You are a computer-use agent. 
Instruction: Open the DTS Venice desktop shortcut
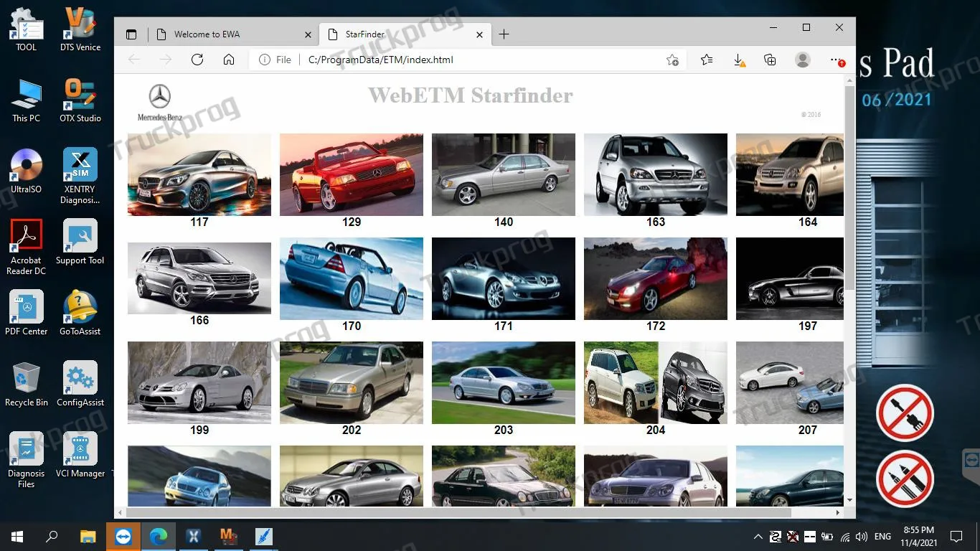pyautogui.click(x=80, y=29)
